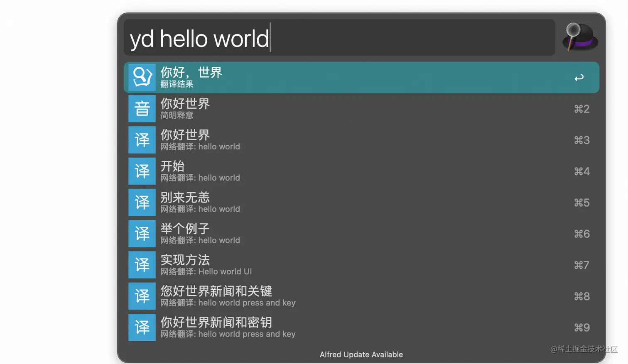Click the subtitle 翻译结果
The width and height of the screenshot is (628, 364).
point(177,84)
